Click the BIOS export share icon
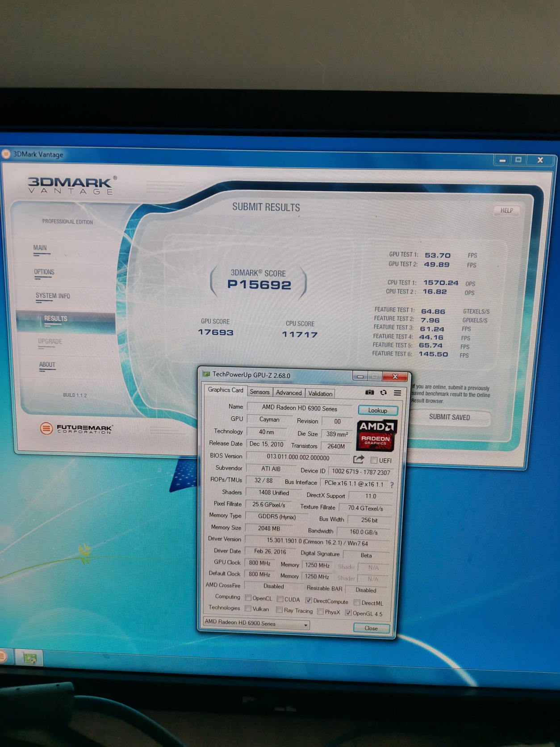 click(x=359, y=459)
